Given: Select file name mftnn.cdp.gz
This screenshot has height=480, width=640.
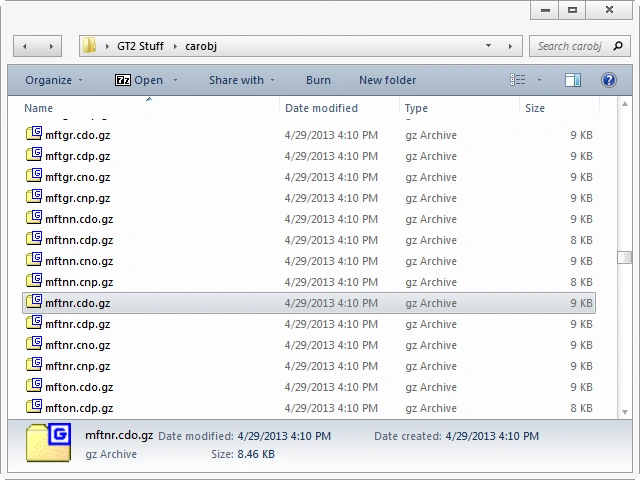Looking at the screenshot, I should click(x=79, y=240).
